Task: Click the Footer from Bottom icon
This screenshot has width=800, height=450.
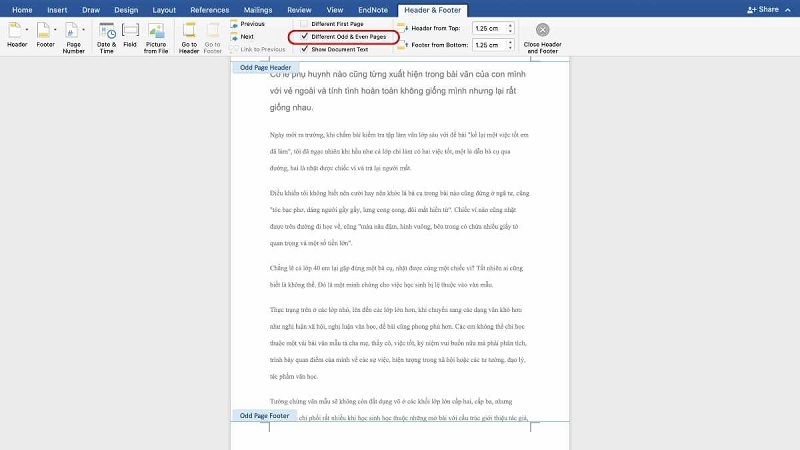Action: click(403, 45)
